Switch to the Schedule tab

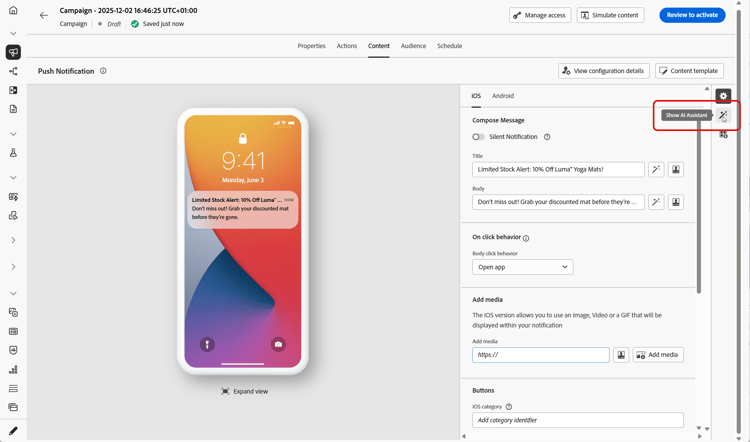(450, 46)
